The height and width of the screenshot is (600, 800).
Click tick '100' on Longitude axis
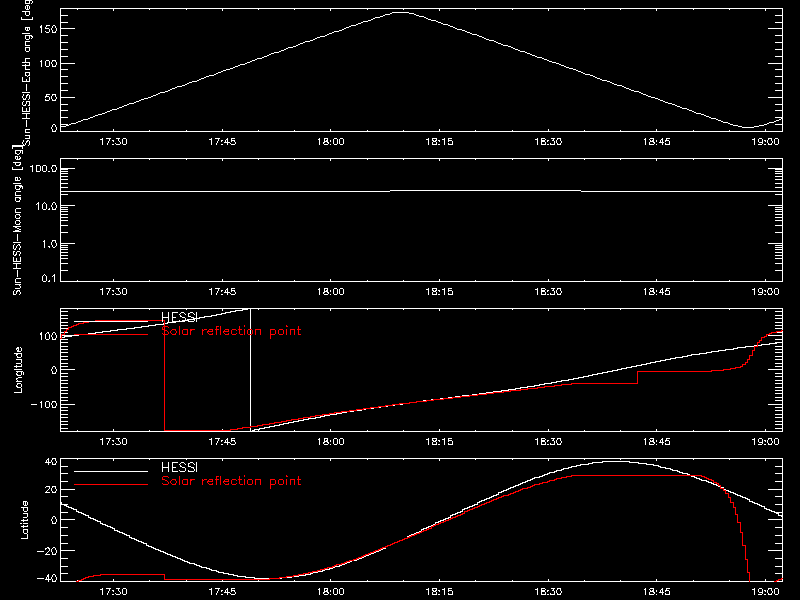tap(48, 336)
